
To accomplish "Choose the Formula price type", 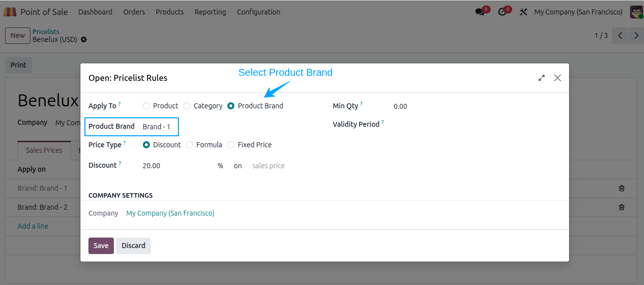I will click(189, 145).
